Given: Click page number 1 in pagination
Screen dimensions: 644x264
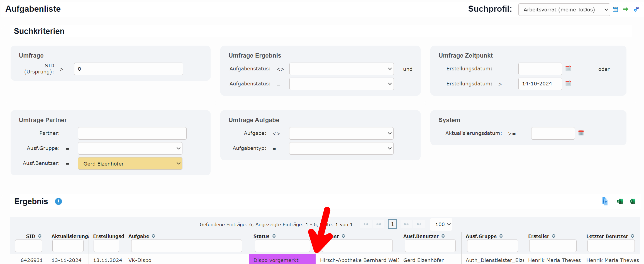Looking at the screenshot, I should tap(392, 224).
